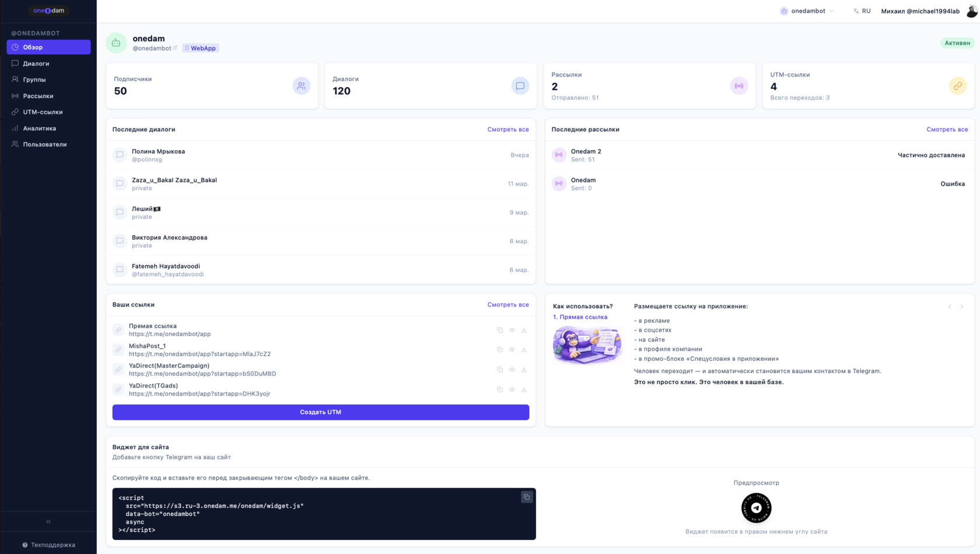Show MishaPost_1 link via eye icon
Image resolution: width=980 pixels, height=554 pixels.
512,350
